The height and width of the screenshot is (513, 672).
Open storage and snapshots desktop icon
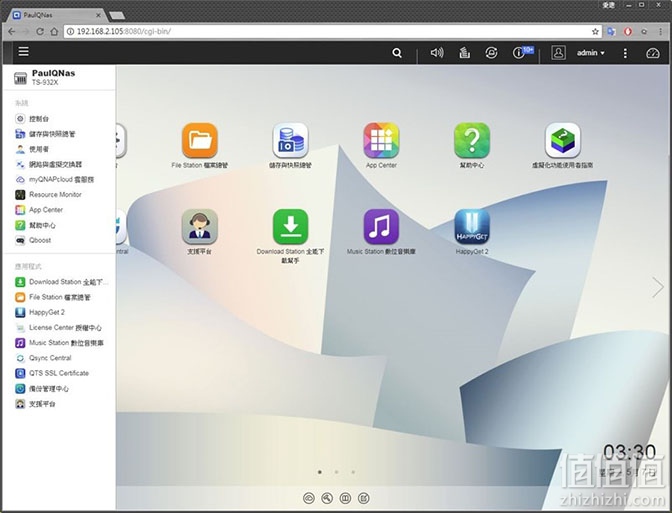pos(291,141)
